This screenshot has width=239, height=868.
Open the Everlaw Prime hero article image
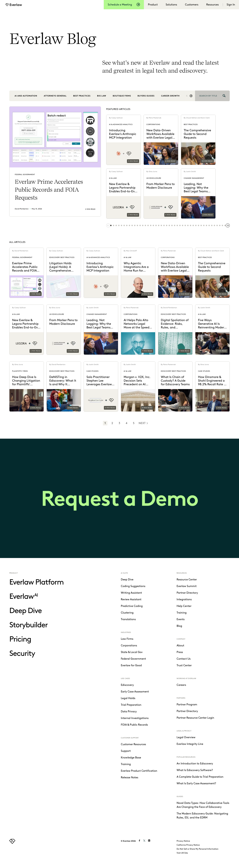55,137
